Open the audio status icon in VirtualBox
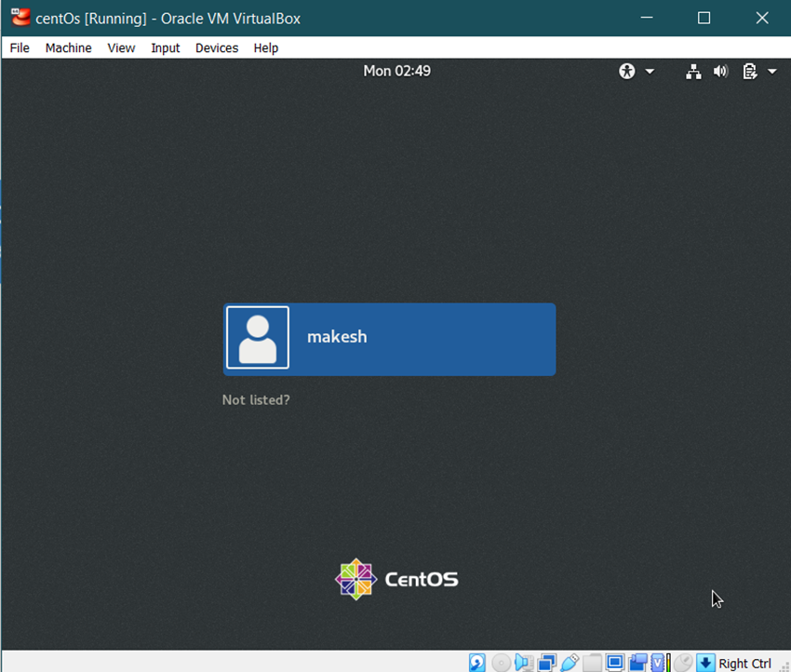Screen dimensions: 791x672 pyautogui.click(x=524, y=663)
